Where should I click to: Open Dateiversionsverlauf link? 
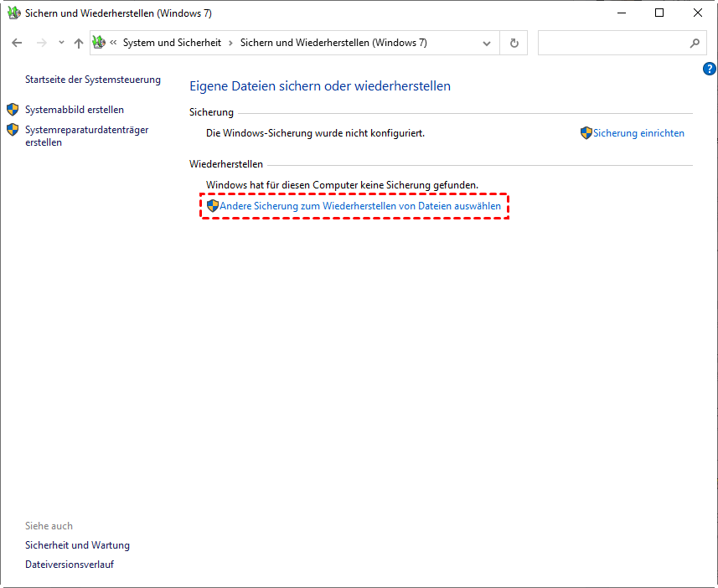coord(70,565)
